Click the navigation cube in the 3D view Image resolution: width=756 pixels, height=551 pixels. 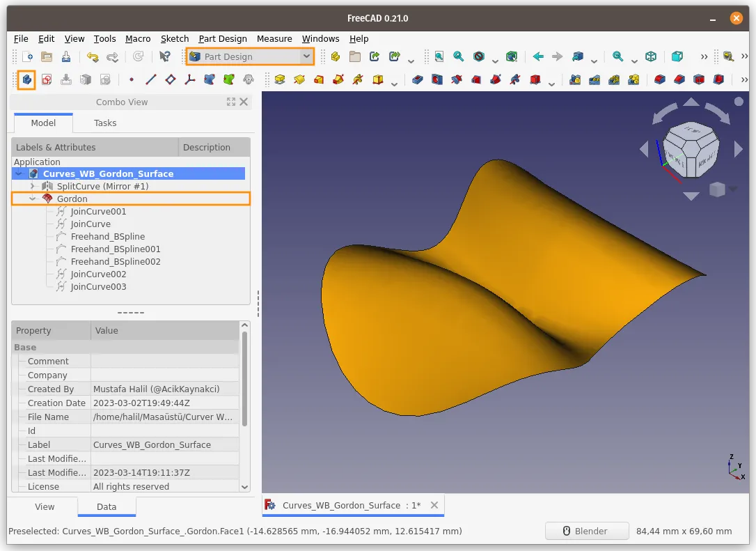click(691, 149)
